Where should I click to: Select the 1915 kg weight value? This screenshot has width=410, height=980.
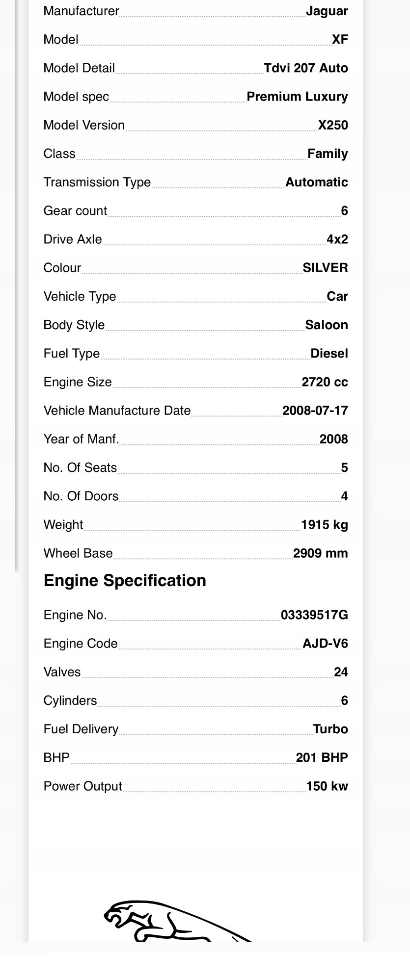click(325, 525)
